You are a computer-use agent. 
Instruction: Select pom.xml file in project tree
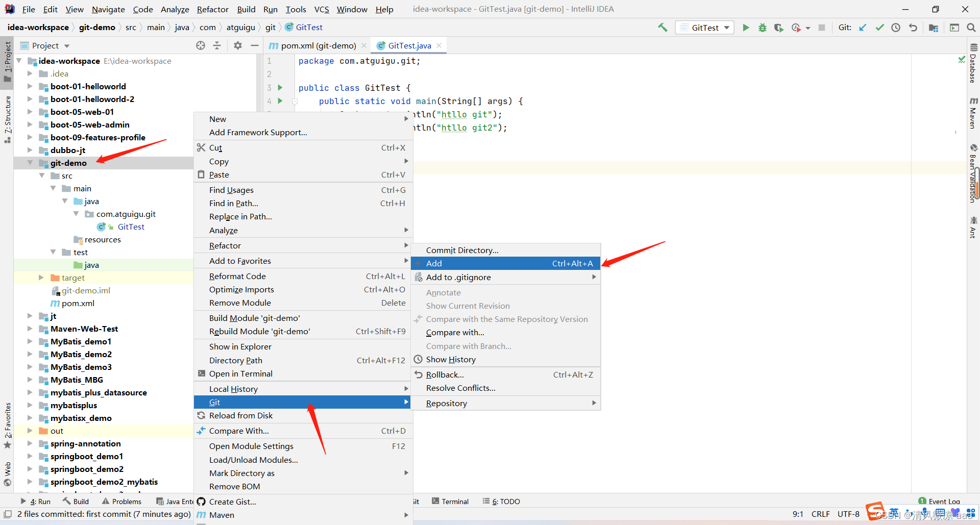(78, 303)
